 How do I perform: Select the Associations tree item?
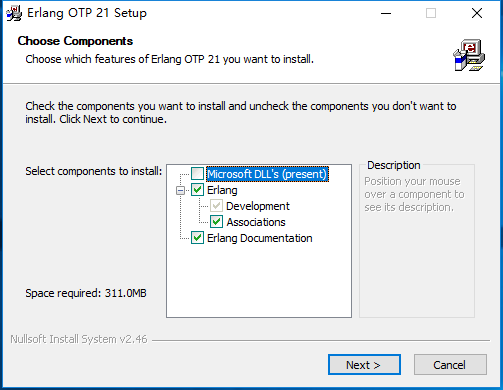pos(256,222)
